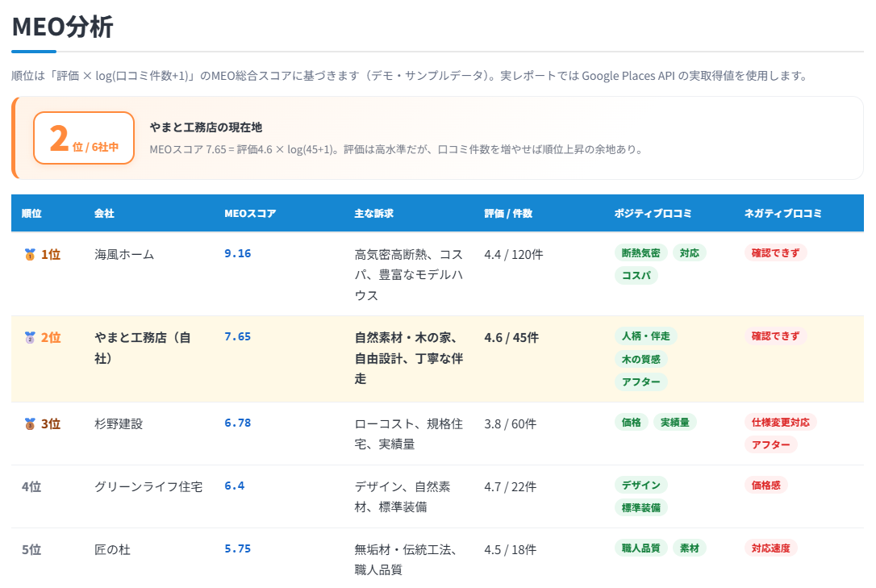Click MEO score 5.75

(238, 549)
